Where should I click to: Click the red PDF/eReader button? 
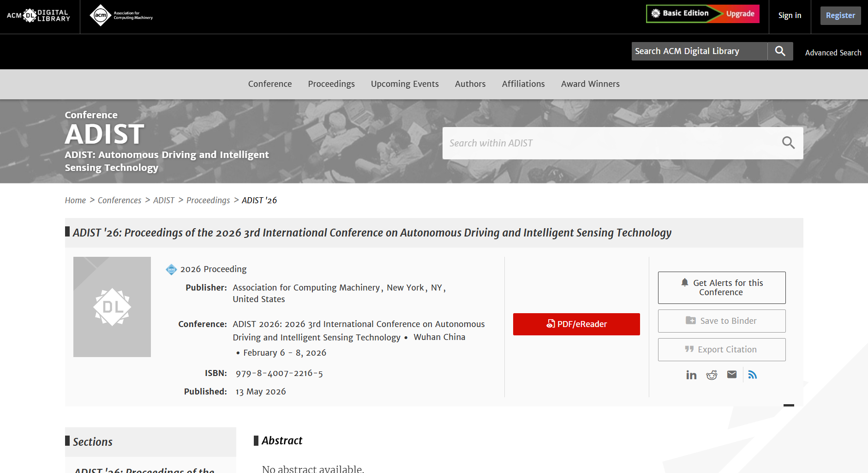(576, 324)
